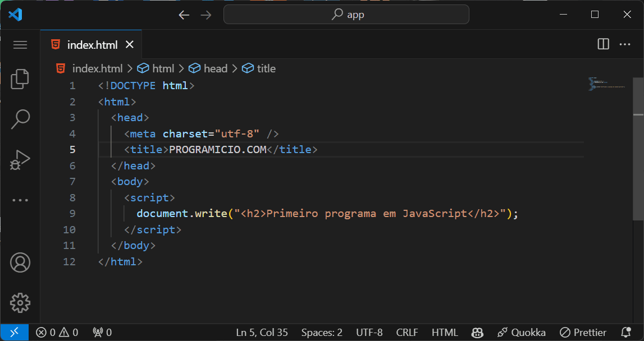
Task: Open the Explorer view in activity bar
Action: pyautogui.click(x=20, y=79)
